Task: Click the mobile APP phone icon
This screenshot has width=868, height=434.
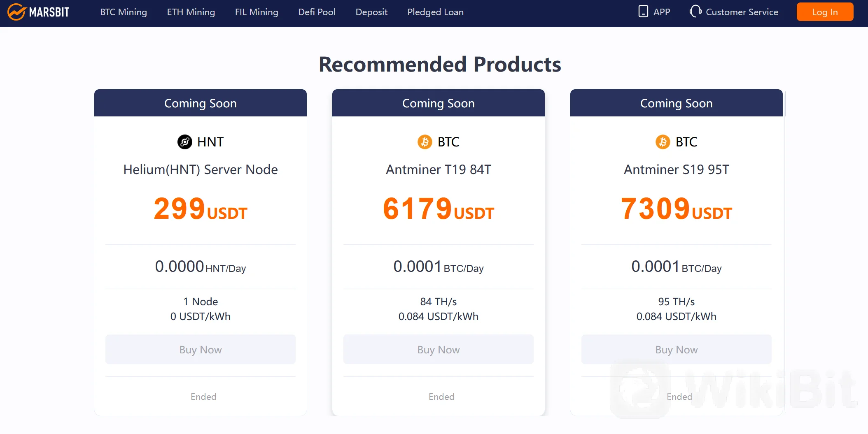Action: [x=643, y=12]
